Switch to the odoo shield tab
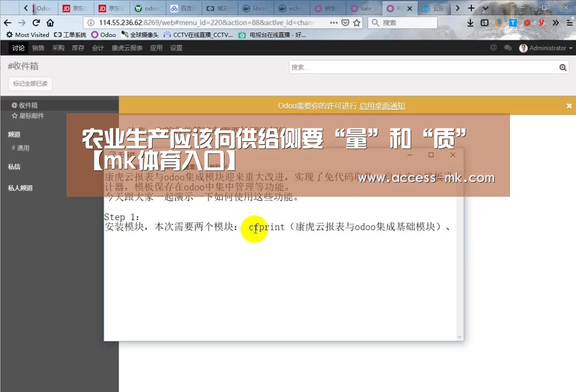The height and width of the screenshot is (392, 576). (x=148, y=8)
